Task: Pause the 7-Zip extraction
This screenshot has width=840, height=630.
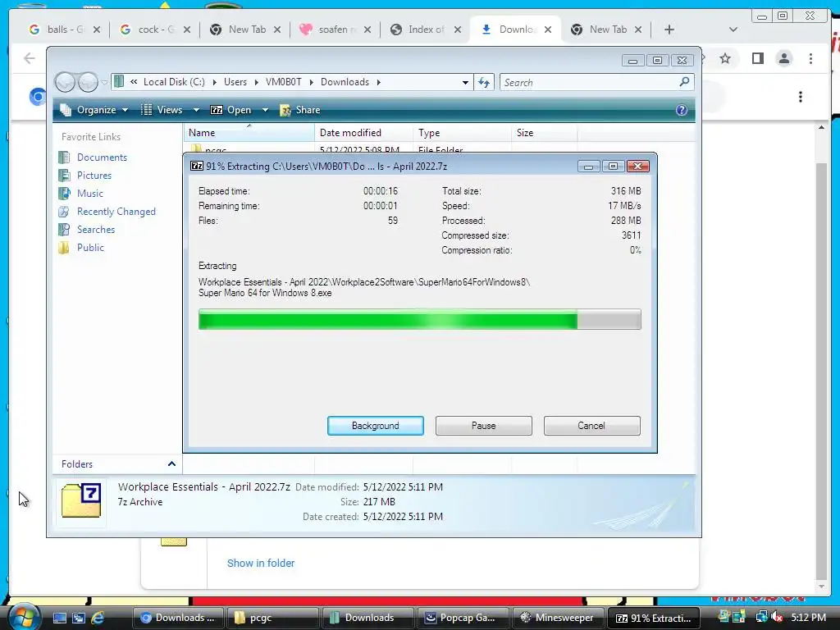Action: pyautogui.click(x=483, y=426)
